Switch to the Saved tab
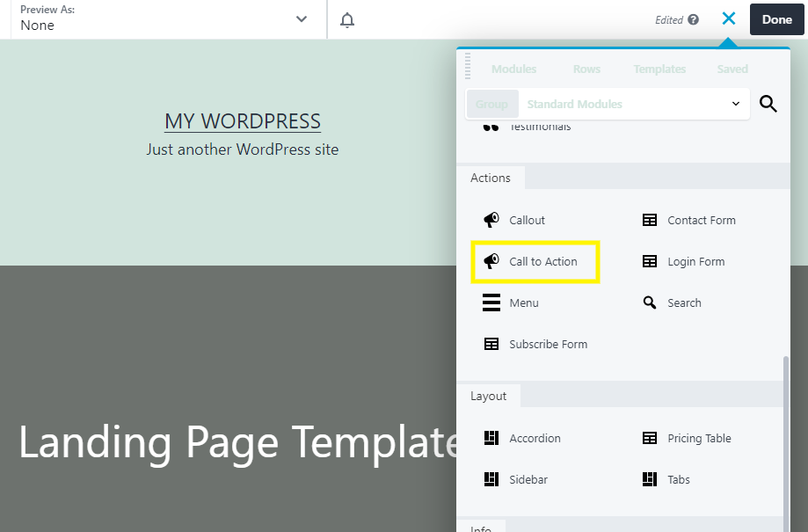 click(732, 69)
